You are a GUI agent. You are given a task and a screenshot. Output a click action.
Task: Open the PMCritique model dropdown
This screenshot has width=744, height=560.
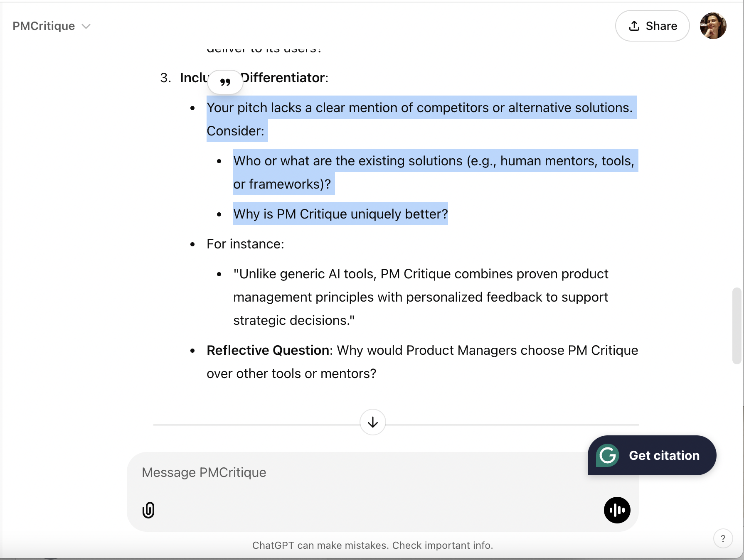click(52, 26)
